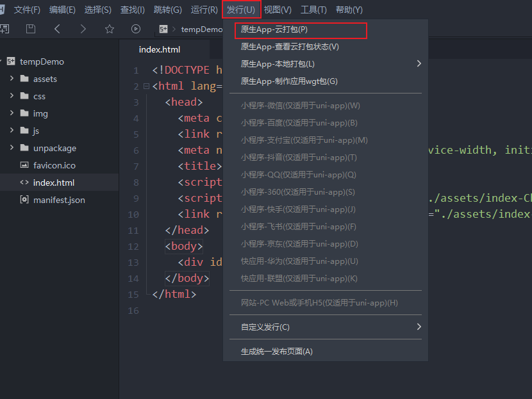
Task: Select the unpackage folder name
Action: [x=54, y=148]
